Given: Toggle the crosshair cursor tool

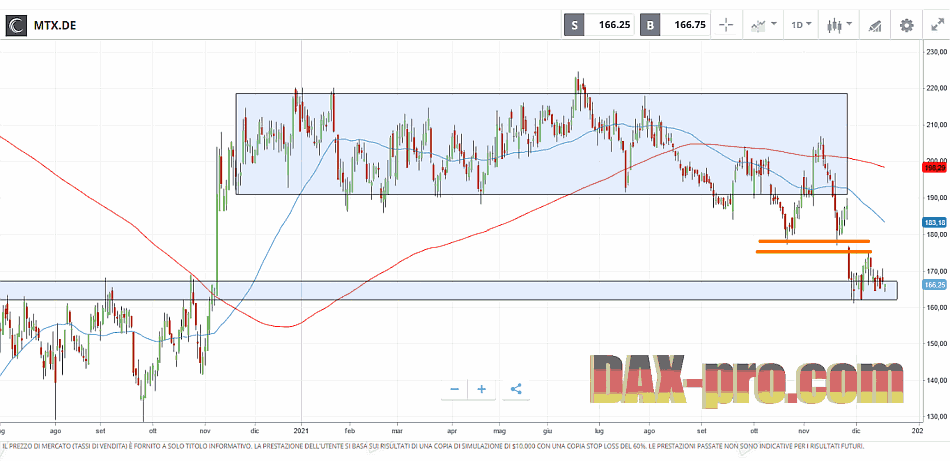Looking at the screenshot, I should click(726, 25).
